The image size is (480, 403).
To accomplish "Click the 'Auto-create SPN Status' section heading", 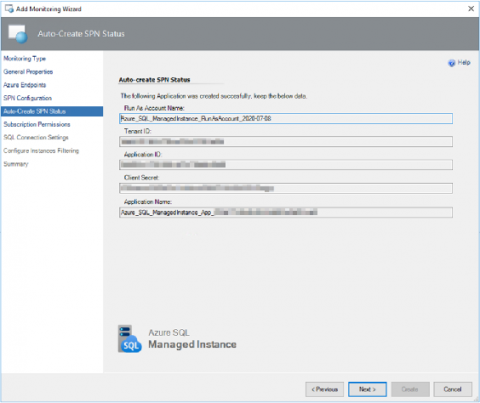I will [154, 80].
